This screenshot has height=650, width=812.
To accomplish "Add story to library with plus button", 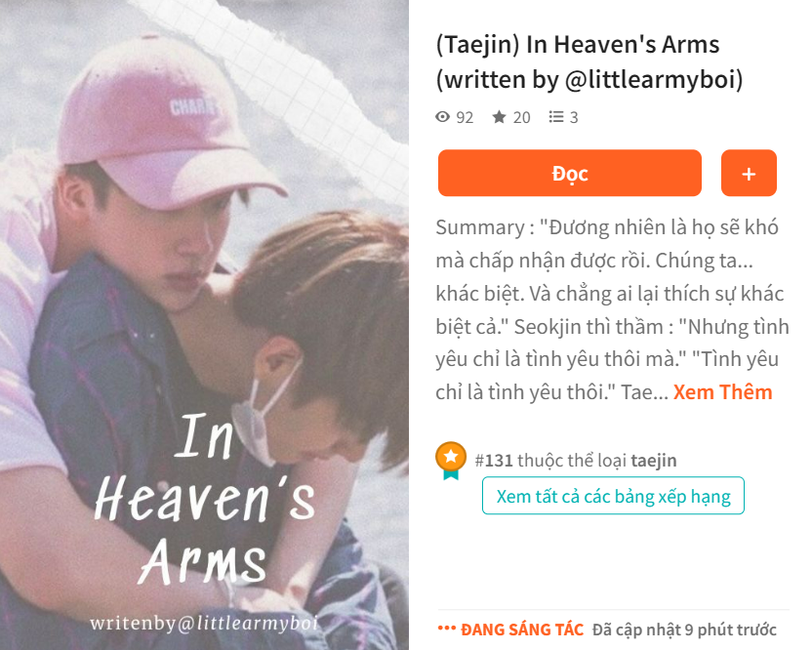I will click(749, 173).
